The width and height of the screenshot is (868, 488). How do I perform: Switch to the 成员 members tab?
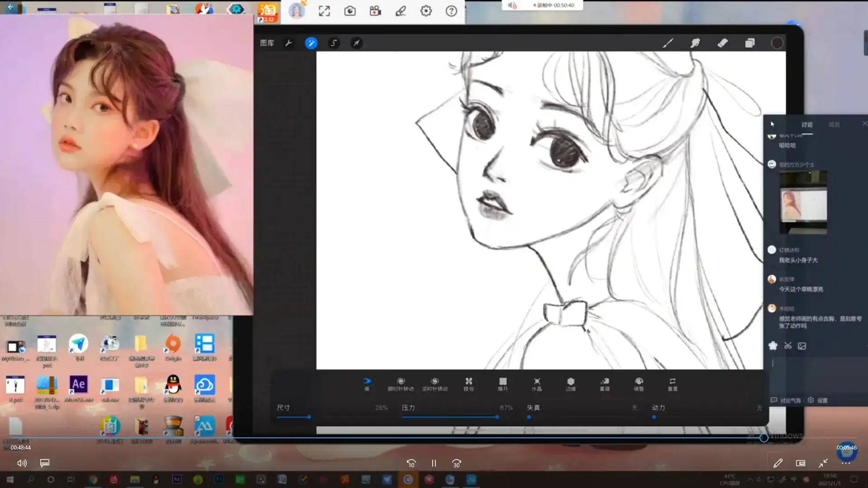pos(834,125)
